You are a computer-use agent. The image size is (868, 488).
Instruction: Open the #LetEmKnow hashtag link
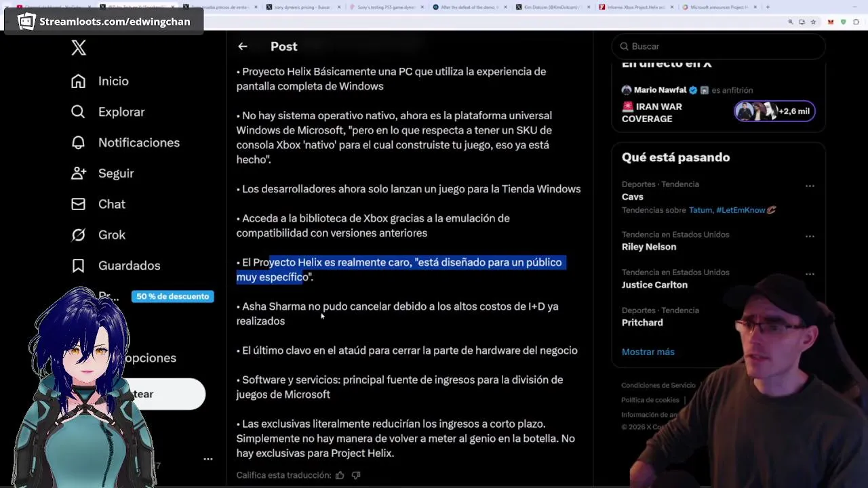741,210
